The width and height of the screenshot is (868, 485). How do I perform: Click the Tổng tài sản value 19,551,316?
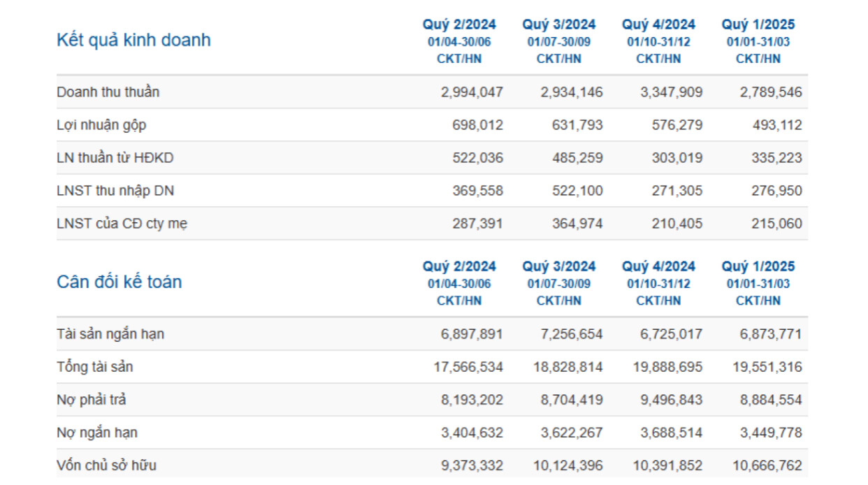coord(766,367)
